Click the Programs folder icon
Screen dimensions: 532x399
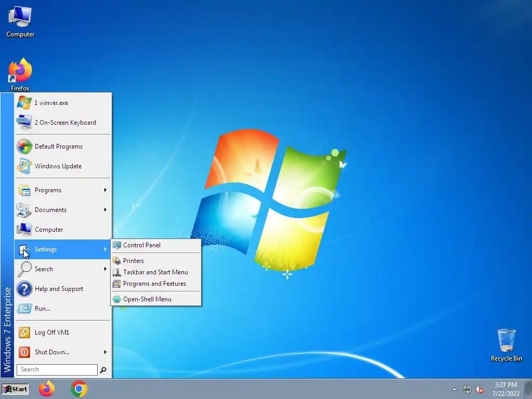click(x=24, y=190)
